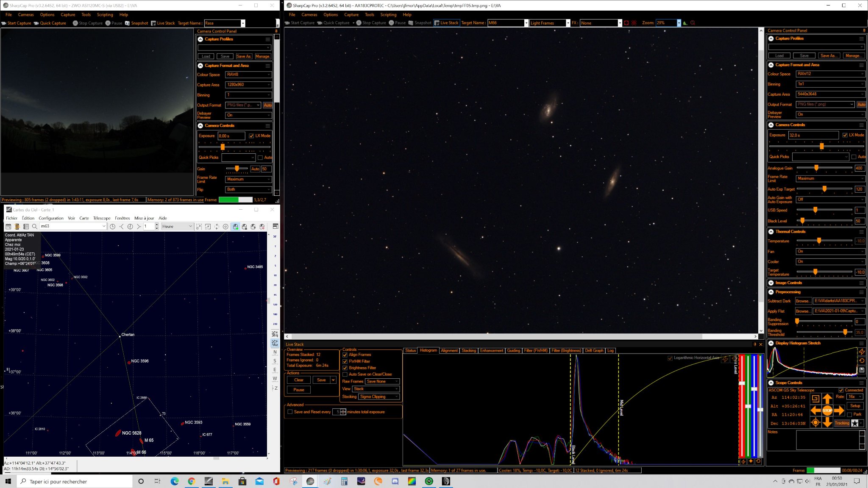Click the target circle icon in Cartes du Ciel toolbar

pos(225,227)
